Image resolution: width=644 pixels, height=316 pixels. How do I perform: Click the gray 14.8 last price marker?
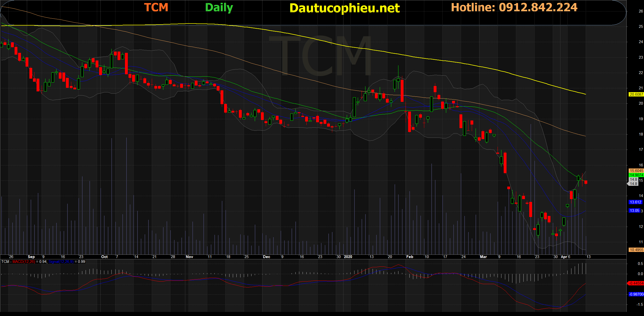[x=633, y=184]
